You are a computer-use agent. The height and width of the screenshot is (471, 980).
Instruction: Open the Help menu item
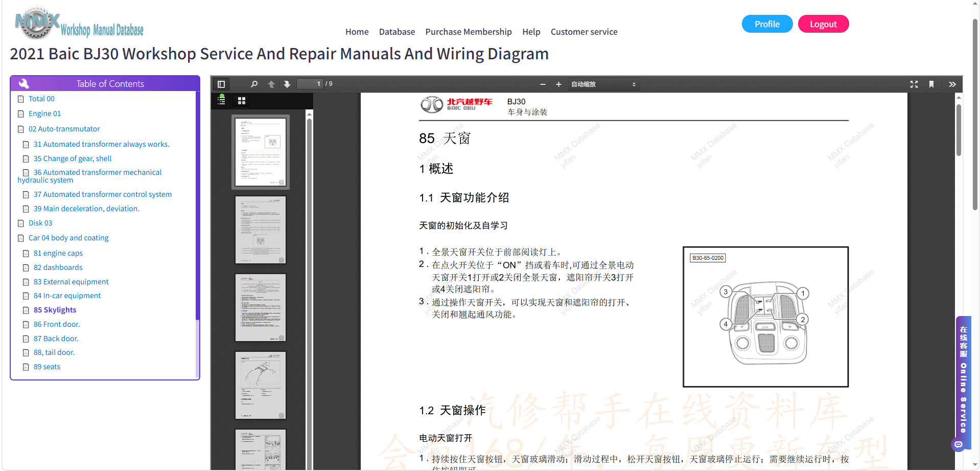(x=531, y=32)
